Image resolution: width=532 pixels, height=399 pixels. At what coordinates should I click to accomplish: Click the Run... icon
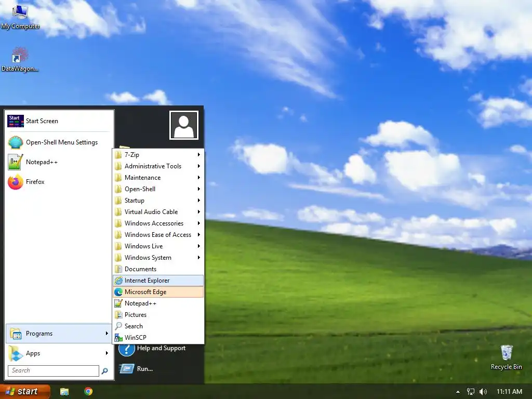(127, 369)
